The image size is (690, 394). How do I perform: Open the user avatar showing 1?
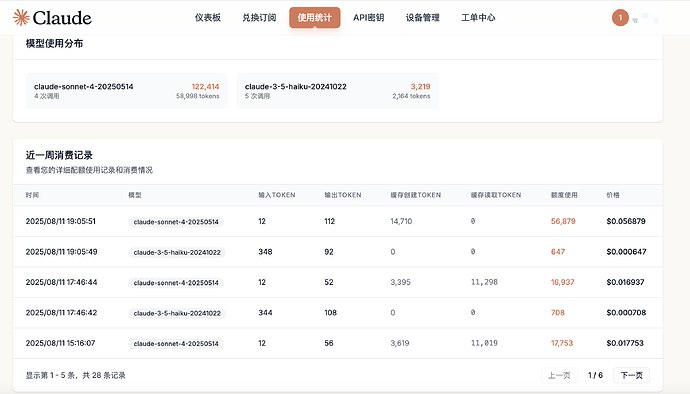pos(620,18)
